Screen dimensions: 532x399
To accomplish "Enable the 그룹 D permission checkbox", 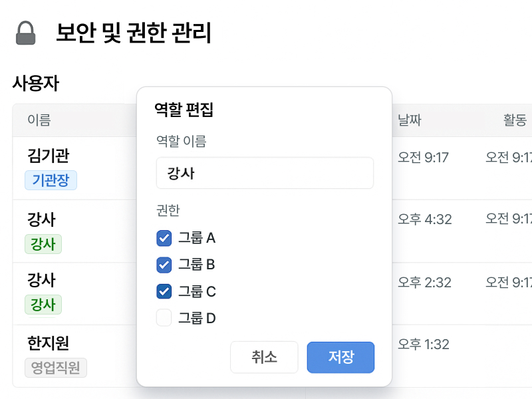I will pyautogui.click(x=163, y=318).
